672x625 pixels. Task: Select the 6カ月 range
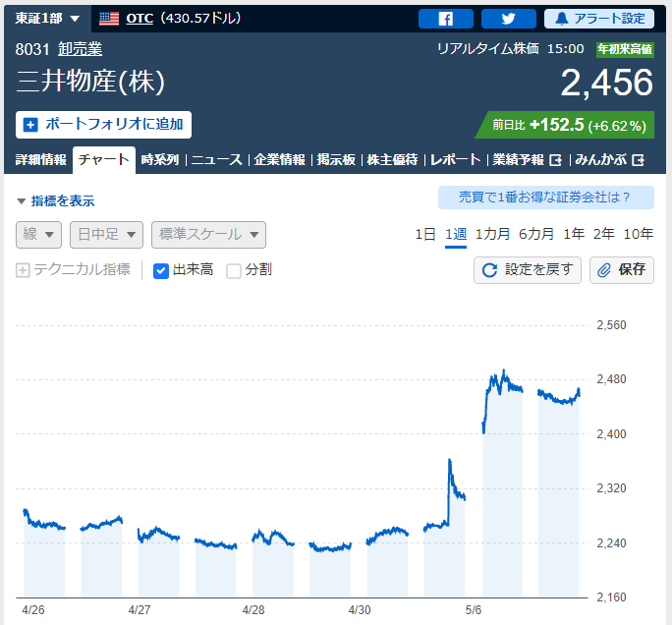tap(536, 234)
